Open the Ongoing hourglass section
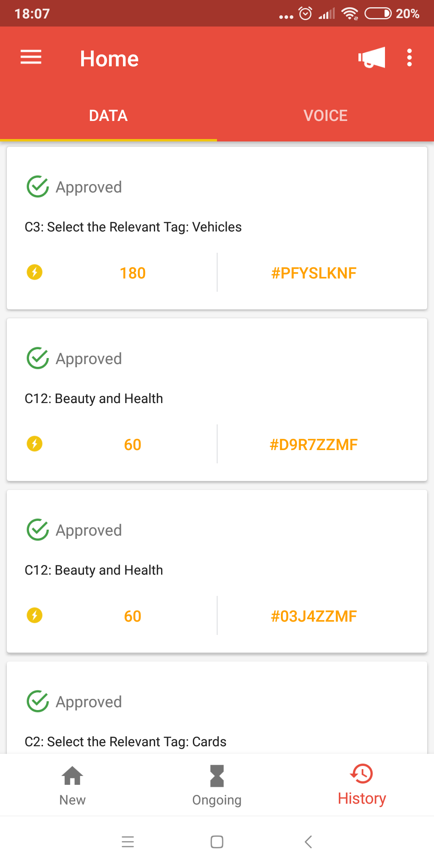The height and width of the screenshot is (868, 434). tap(217, 785)
